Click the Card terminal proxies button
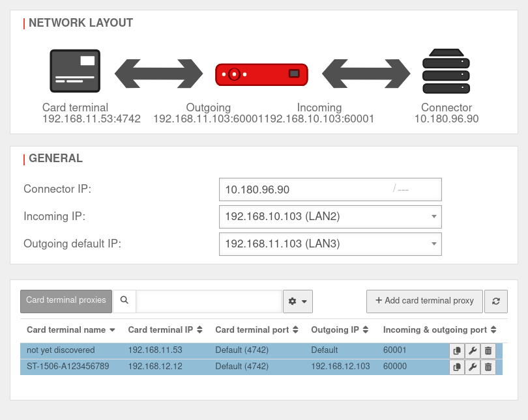The image size is (528, 420). (66, 301)
